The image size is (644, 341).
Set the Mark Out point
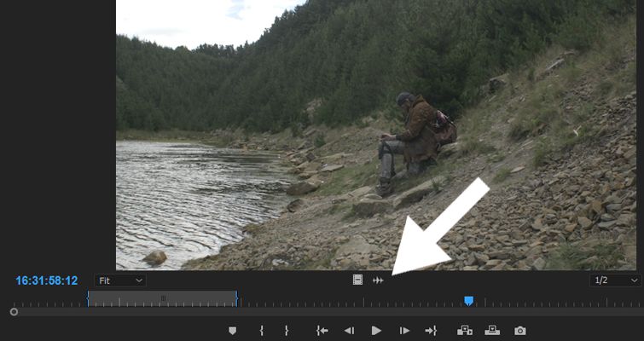point(287,331)
